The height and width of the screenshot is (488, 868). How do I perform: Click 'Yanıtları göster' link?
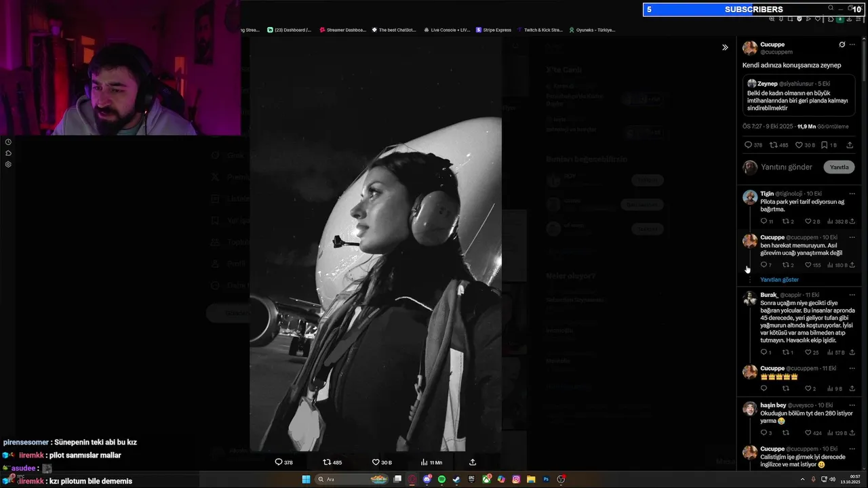779,280
